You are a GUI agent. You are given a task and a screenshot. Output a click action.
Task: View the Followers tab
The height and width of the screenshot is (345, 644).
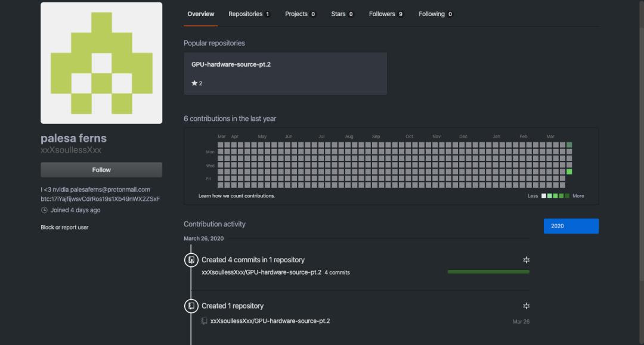pyautogui.click(x=386, y=14)
